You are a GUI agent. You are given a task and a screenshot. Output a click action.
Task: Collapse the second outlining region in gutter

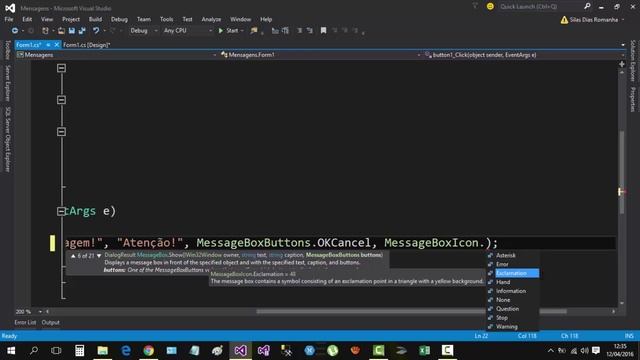click(x=61, y=100)
